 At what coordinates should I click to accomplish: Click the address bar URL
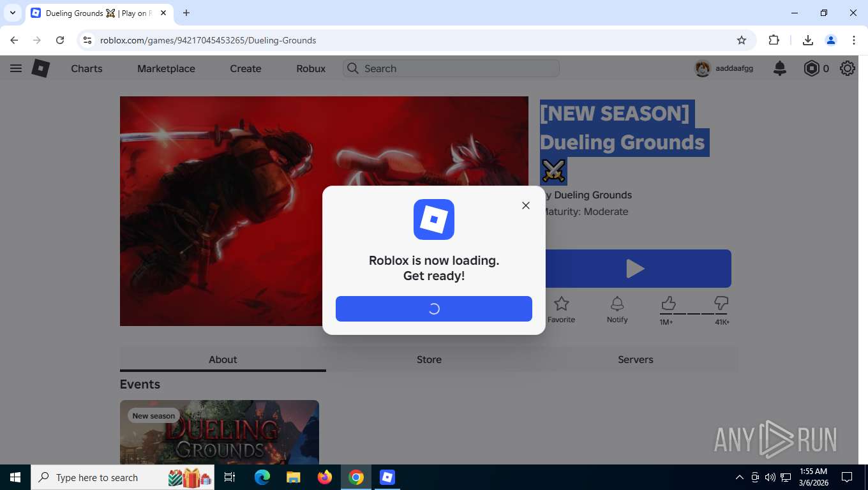click(208, 40)
